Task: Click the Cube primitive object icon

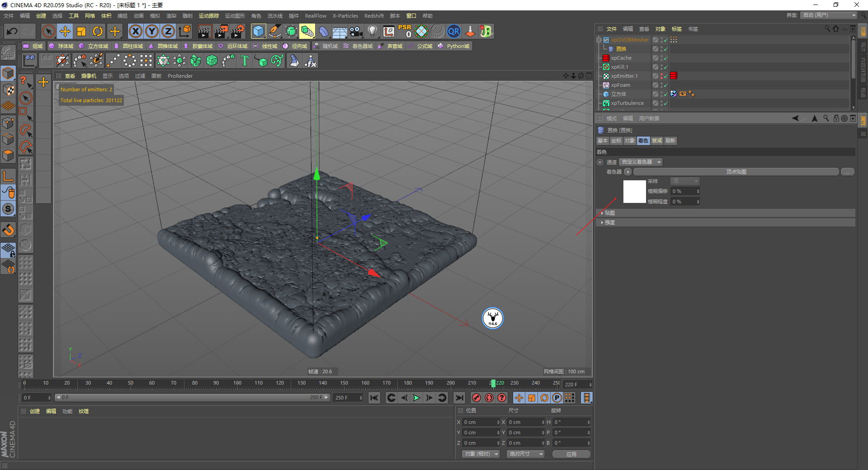Action: 258,31
